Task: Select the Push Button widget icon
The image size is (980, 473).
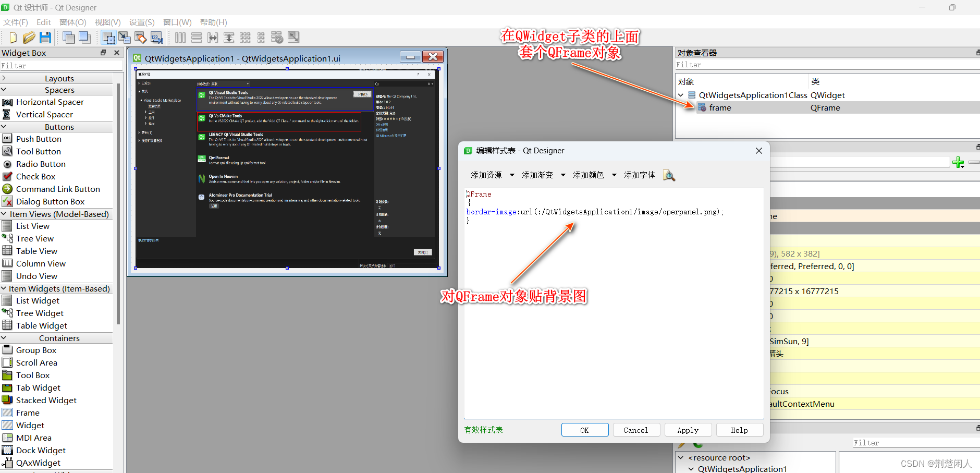Action: point(7,139)
